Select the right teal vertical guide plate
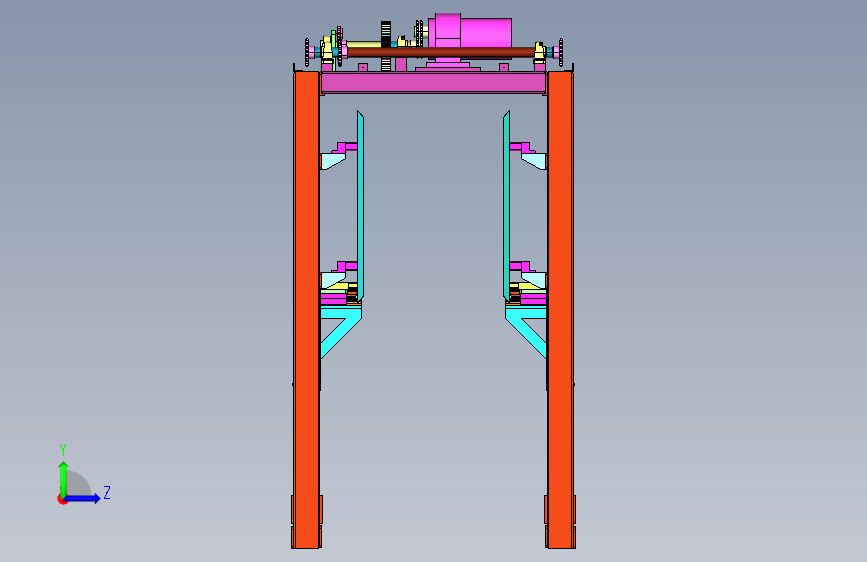 [x=506, y=206]
